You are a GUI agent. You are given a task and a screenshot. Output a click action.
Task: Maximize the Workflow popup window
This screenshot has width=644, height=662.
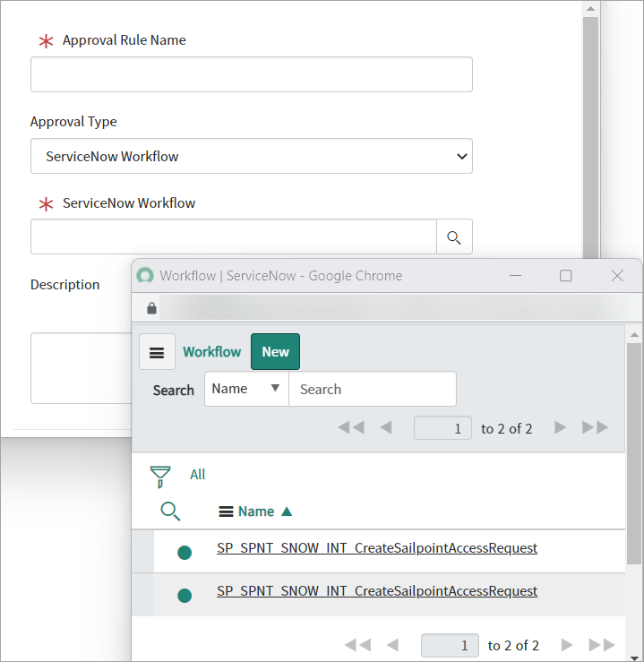pos(565,276)
